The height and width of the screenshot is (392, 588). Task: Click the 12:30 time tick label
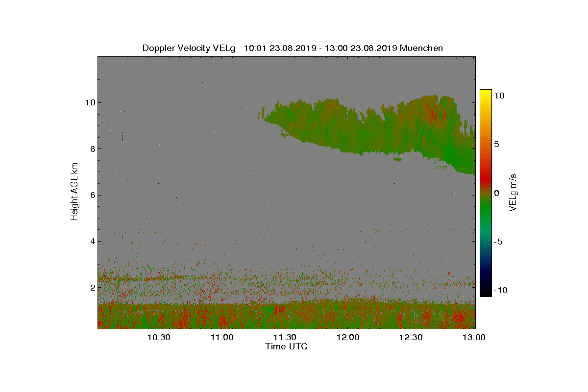pyautogui.click(x=411, y=337)
